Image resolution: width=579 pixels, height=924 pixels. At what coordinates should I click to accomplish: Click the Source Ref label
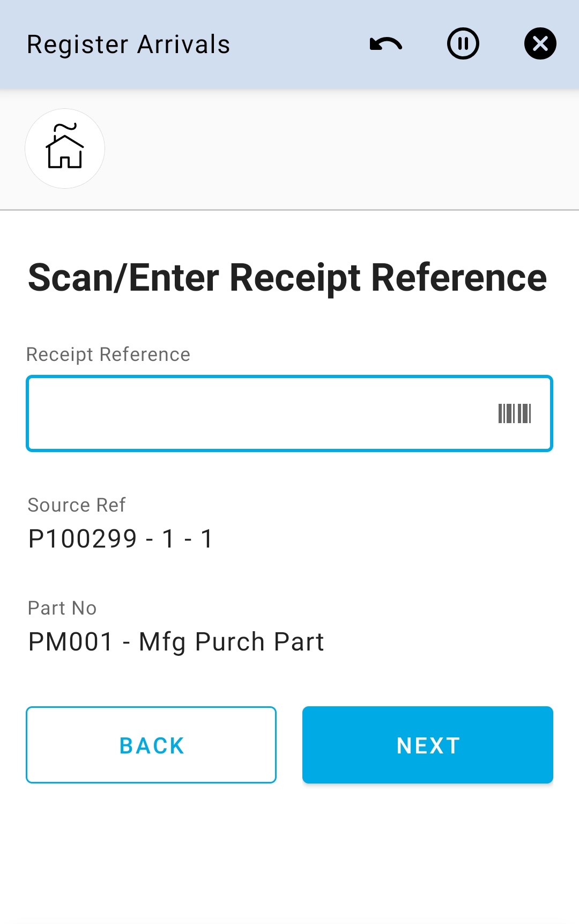pos(77,505)
